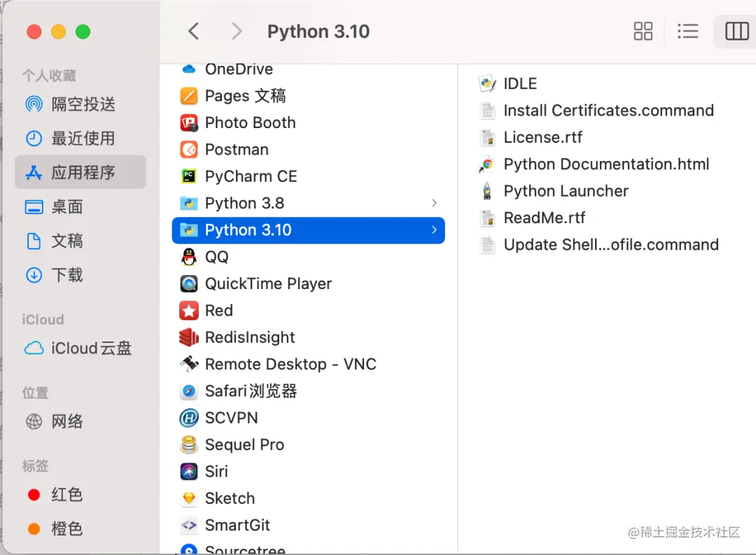Click the PyCharm CE app icon
The image size is (756, 555).
(188, 176)
